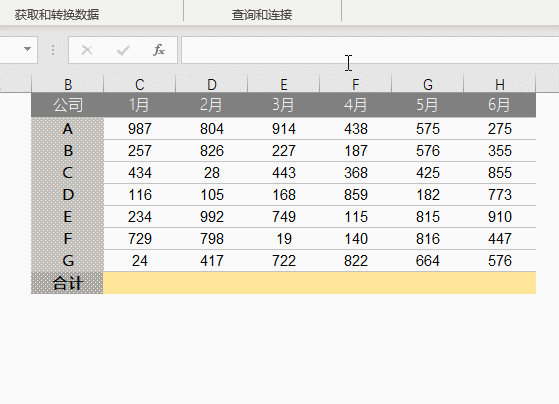Viewport: 559px width, 404px height.
Task: Click the Cancel X icon in formula bar
Action: [x=87, y=50]
